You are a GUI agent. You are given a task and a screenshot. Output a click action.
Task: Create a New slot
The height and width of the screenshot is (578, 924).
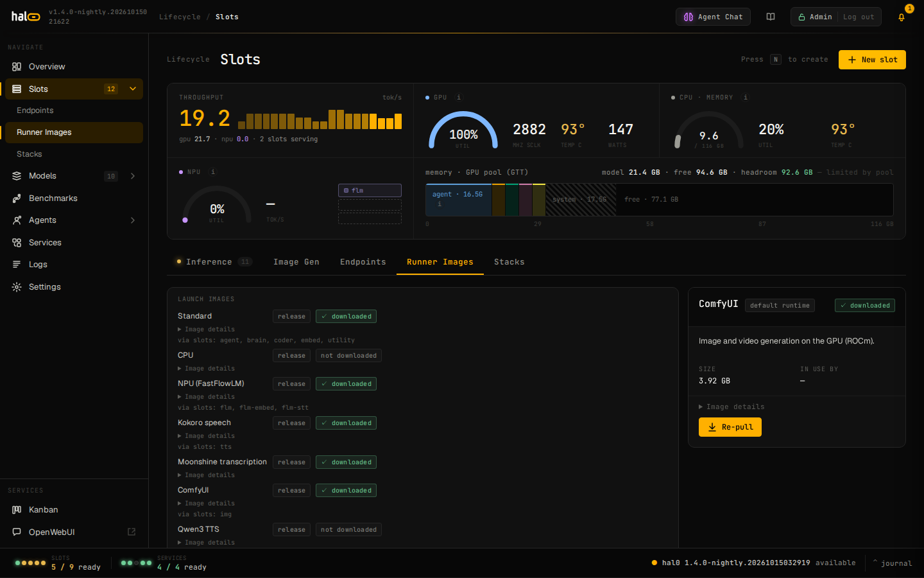(x=872, y=60)
